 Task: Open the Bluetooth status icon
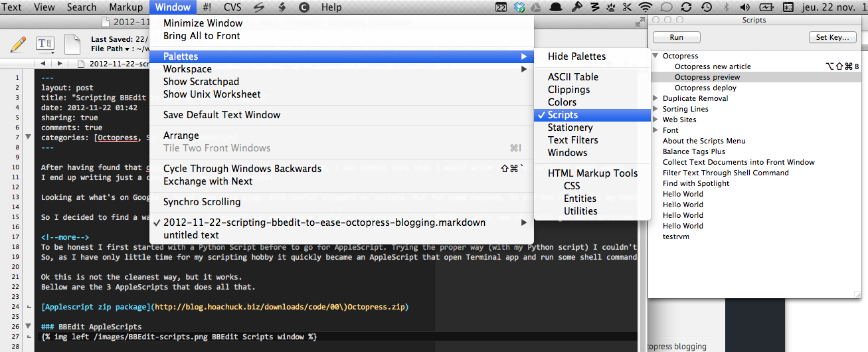(x=725, y=7)
